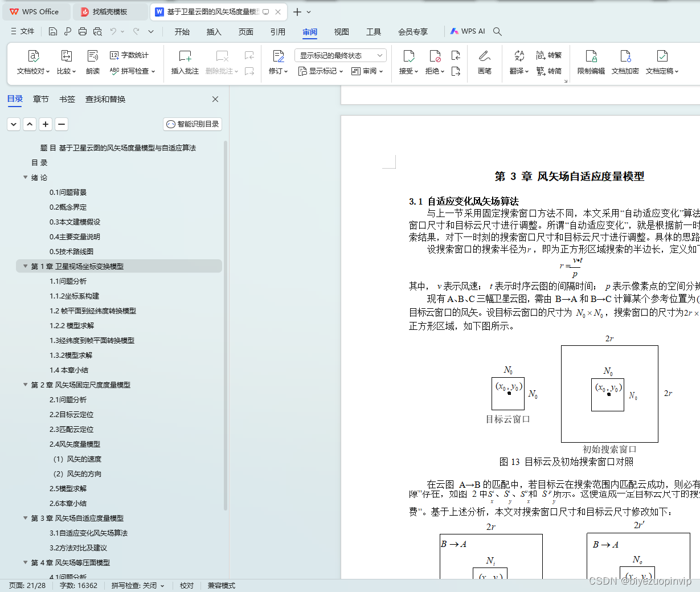This screenshot has height=592, width=700.
Task: Click the 限制编辑 restrict editing icon
Action: [591, 56]
